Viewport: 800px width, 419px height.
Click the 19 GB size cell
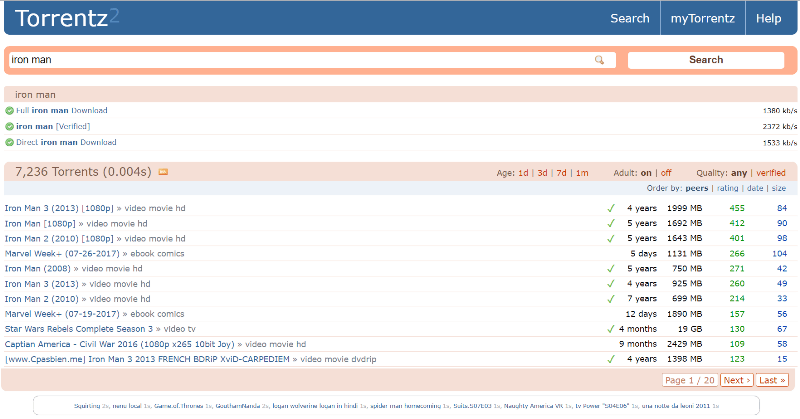click(690, 329)
